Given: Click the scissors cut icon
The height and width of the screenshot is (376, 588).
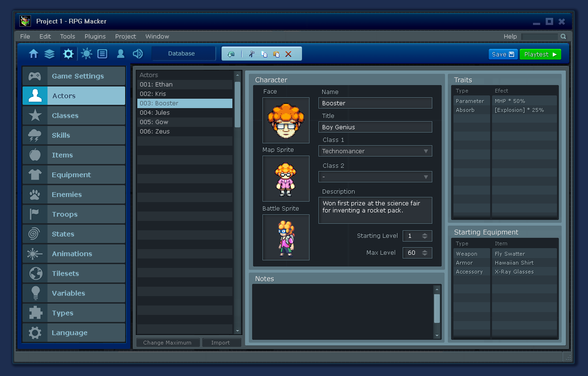Looking at the screenshot, I should tap(252, 54).
